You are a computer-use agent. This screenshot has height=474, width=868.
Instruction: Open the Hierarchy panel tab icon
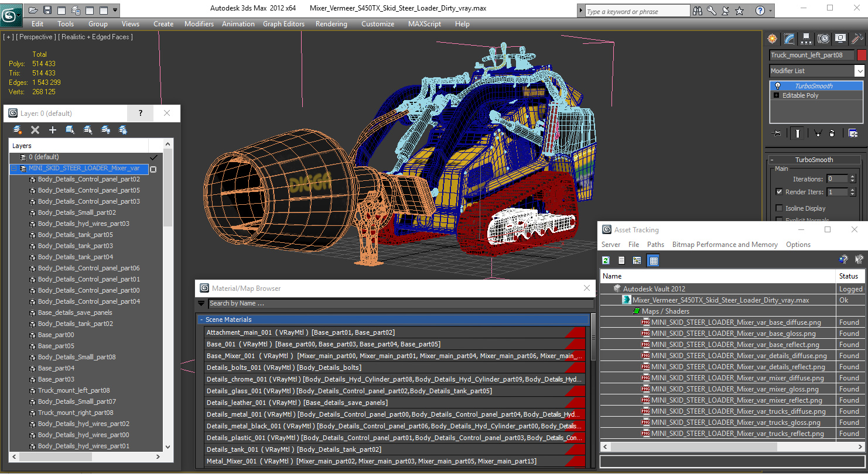point(807,39)
